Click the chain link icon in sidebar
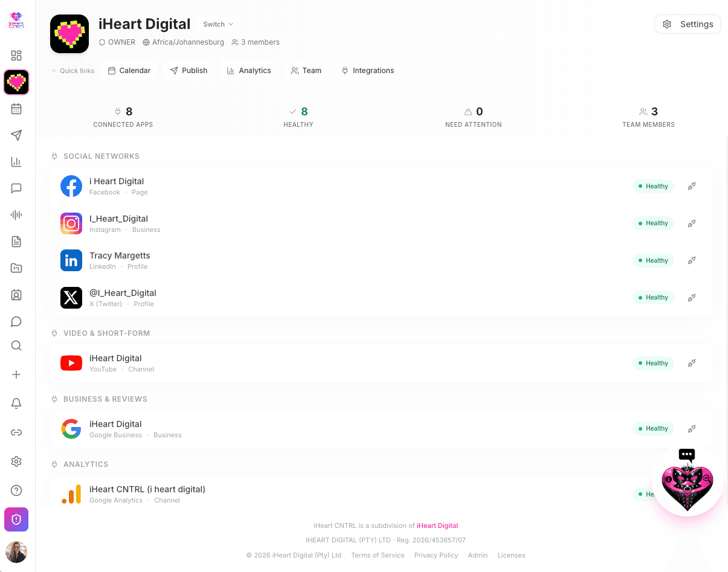Viewport: 728px width, 572px height. [x=16, y=432]
